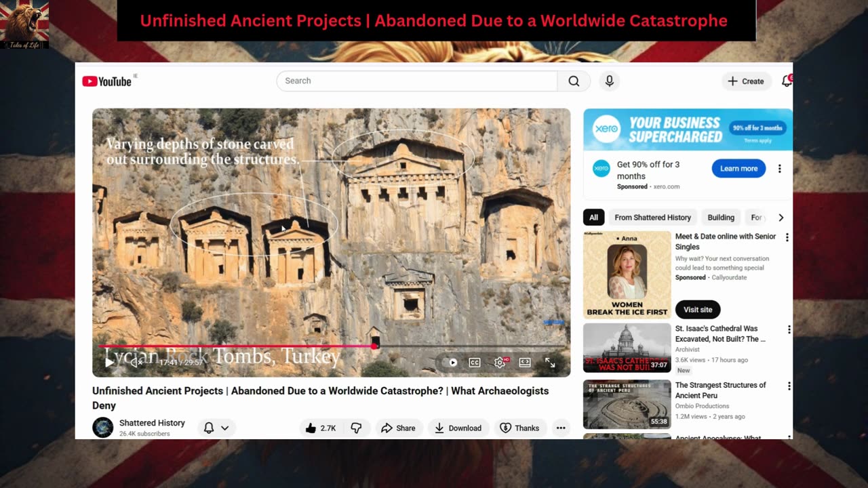The height and width of the screenshot is (488, 868).
Task: Open Shattered History channel name link
Action: [x=152, y=423]
